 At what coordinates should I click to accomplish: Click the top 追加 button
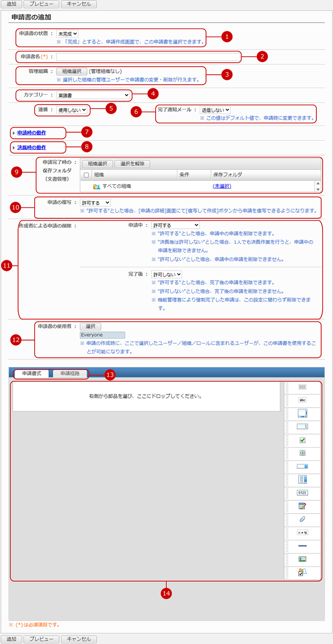coord(11,4)
